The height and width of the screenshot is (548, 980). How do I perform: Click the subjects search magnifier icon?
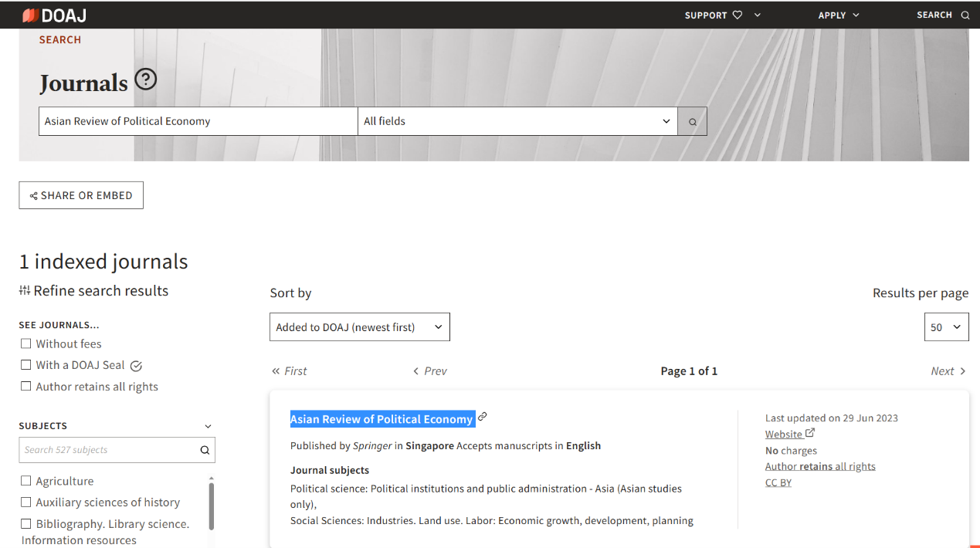tap(205, 450)
